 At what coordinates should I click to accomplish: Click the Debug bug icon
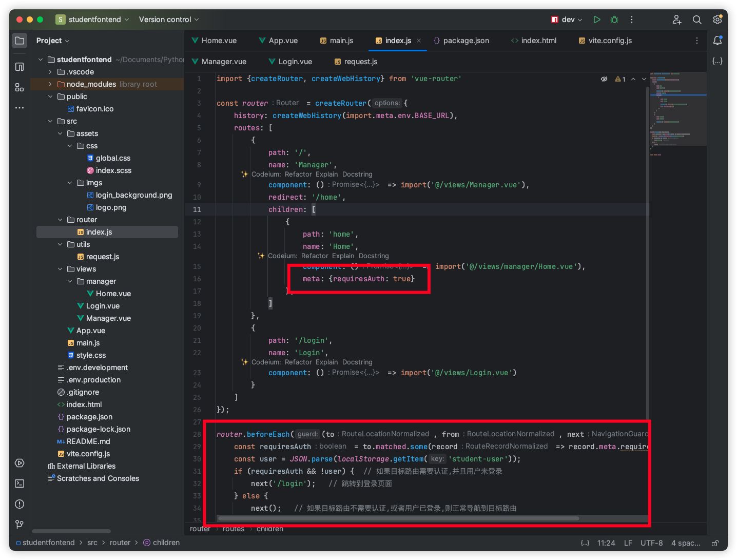(614, 20)
